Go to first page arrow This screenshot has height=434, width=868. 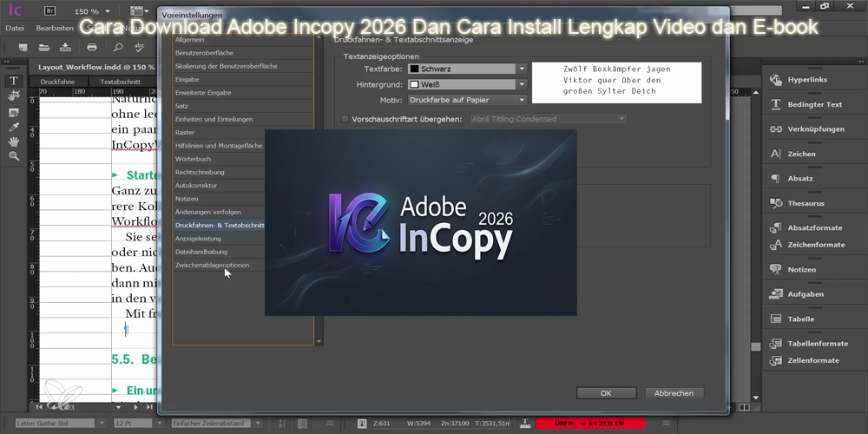tap(39, 407)
